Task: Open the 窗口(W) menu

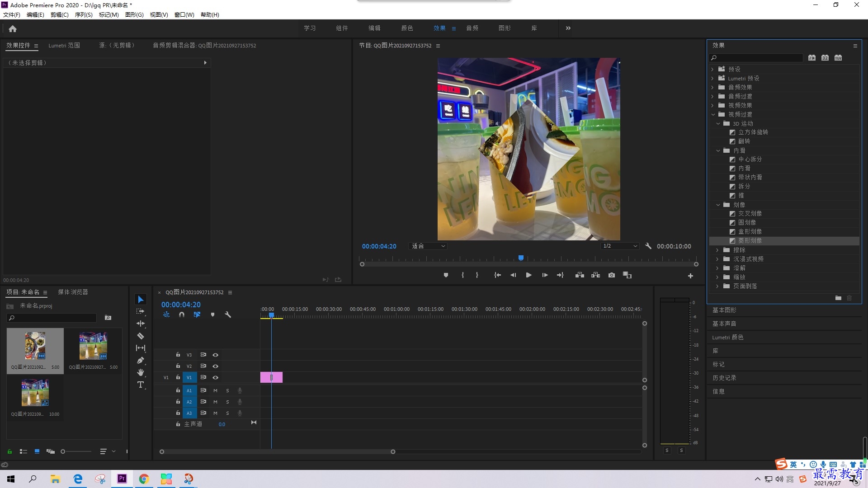Action: 184,14
